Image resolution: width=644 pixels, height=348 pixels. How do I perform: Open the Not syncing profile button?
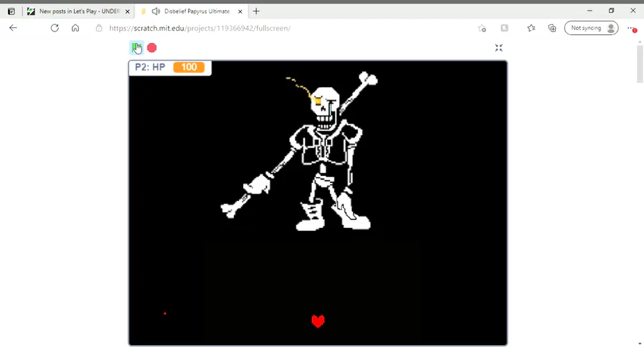(591, 28)
